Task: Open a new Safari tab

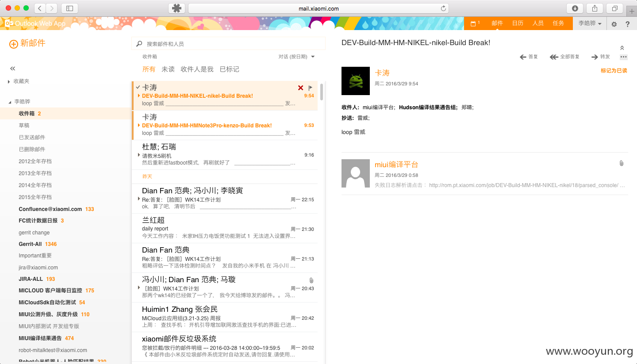Action: 632,11
